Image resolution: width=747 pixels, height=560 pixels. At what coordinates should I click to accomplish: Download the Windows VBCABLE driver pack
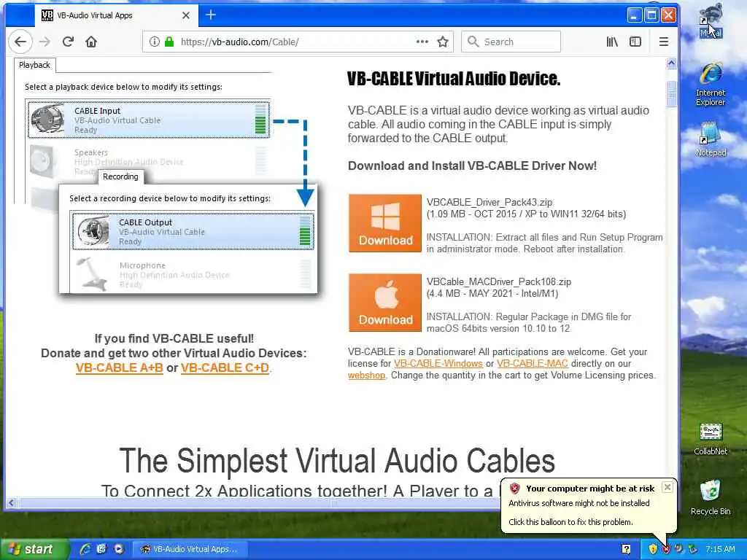[385, 223]
